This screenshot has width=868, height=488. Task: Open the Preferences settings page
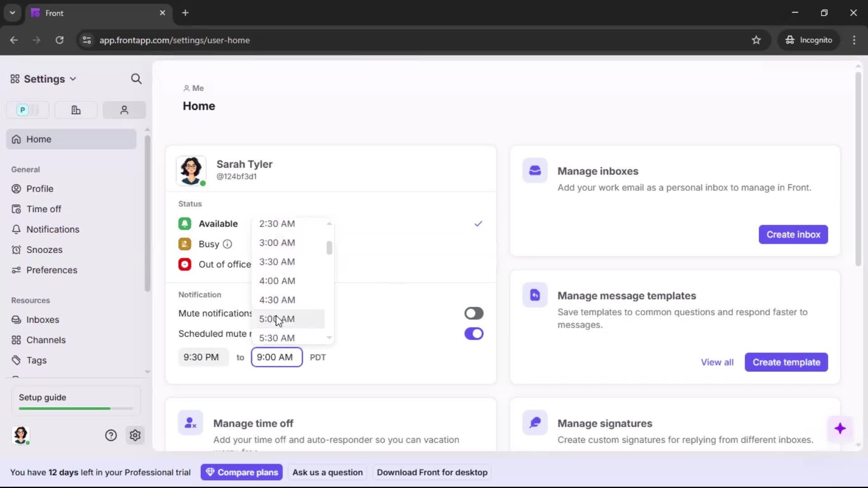[51, 270]
